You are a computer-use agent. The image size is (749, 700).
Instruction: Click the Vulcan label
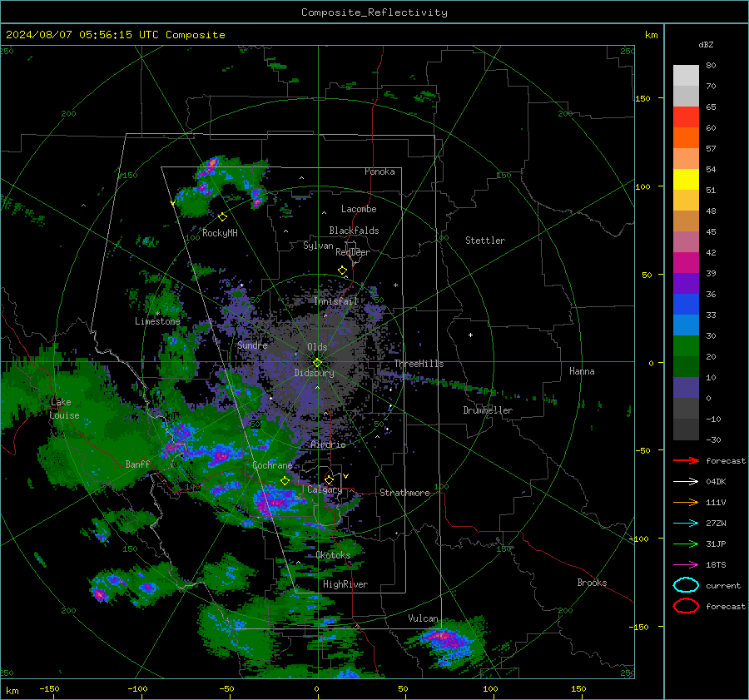tap(424, 618)
